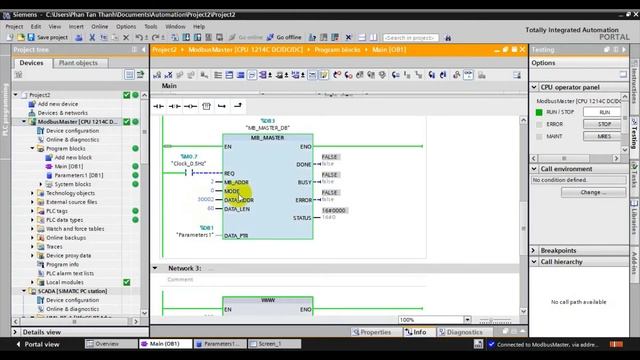Click the binoculars search icon
Screen dimensions: 640x360
(448, 38)
